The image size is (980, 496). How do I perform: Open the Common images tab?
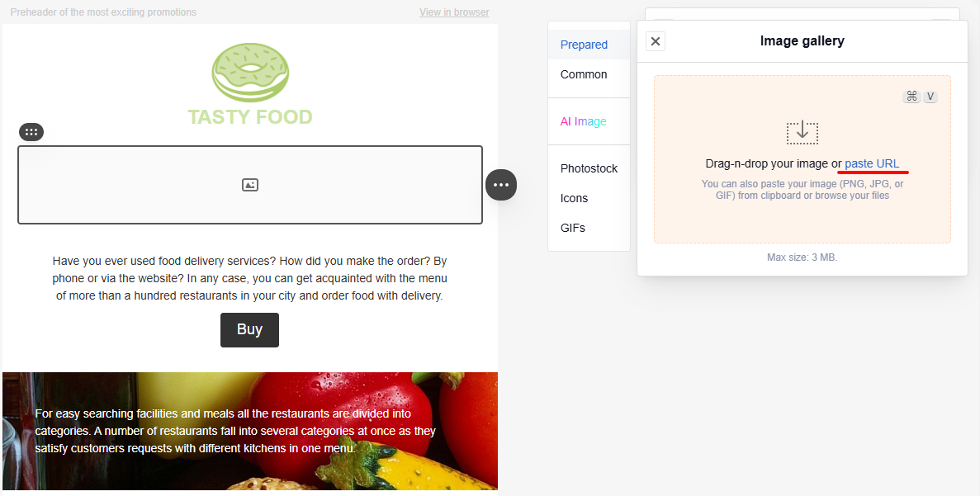click(584, 74)
